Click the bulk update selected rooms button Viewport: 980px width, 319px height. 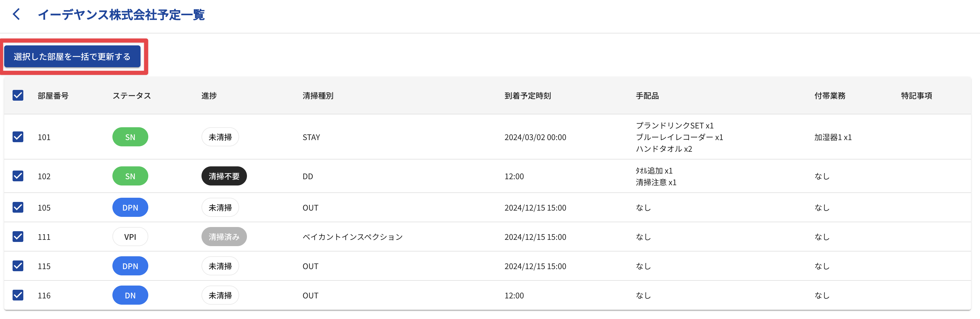click(x=72, y=57)
